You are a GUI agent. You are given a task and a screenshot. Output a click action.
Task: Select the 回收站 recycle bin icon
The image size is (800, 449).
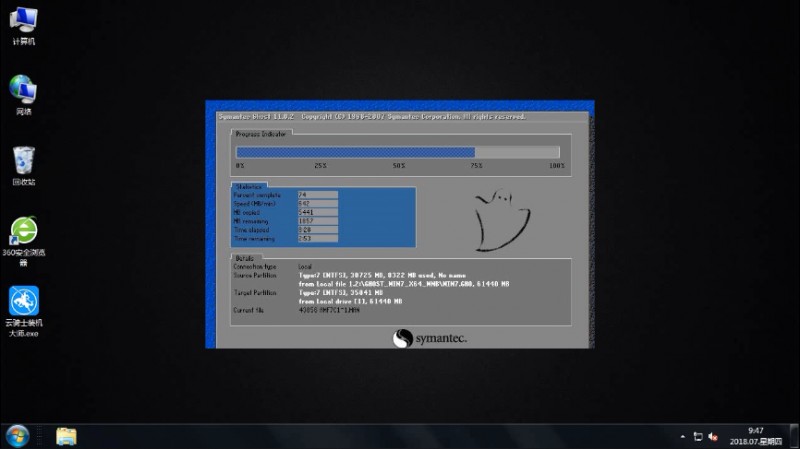23,165
